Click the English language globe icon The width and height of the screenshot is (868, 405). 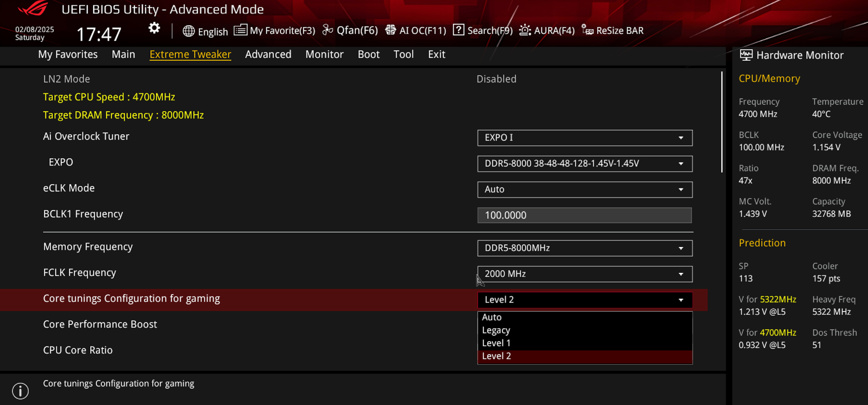pyautogui.click(x=188, y=31)
